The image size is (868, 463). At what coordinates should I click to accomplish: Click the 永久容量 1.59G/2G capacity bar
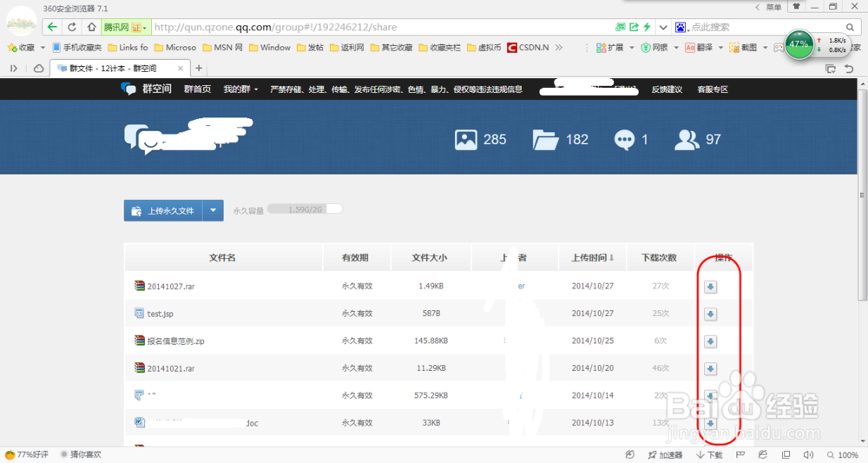pos(305,209)
